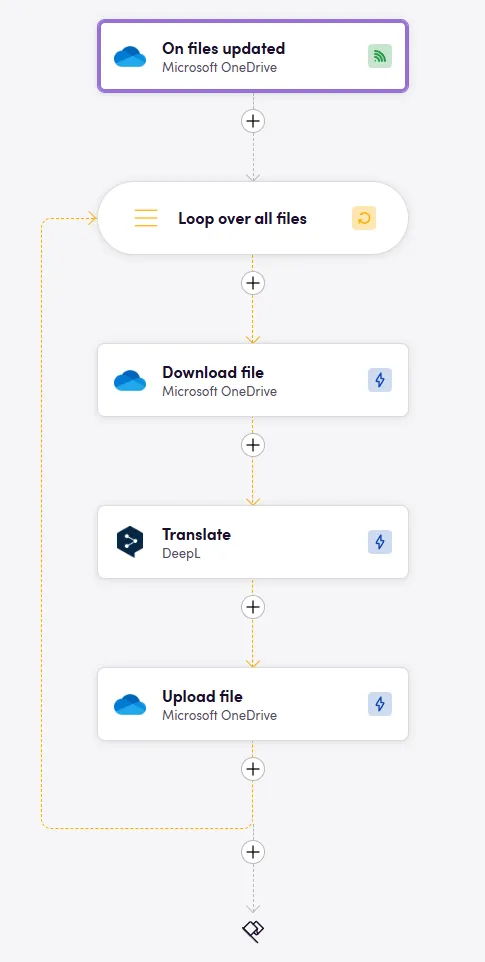This screenshot has height=962, width=485.
Task: Open the Translate DeepL step
Action: 253,542
